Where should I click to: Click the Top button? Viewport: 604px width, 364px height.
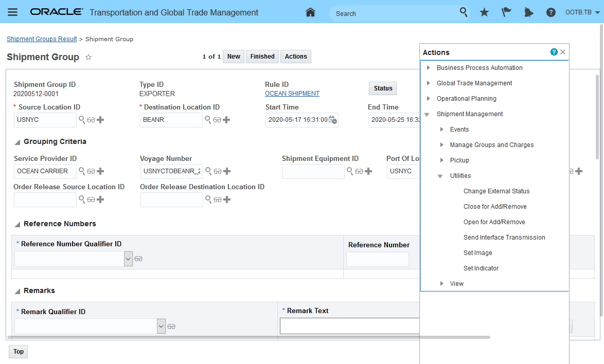coord(19,351)
